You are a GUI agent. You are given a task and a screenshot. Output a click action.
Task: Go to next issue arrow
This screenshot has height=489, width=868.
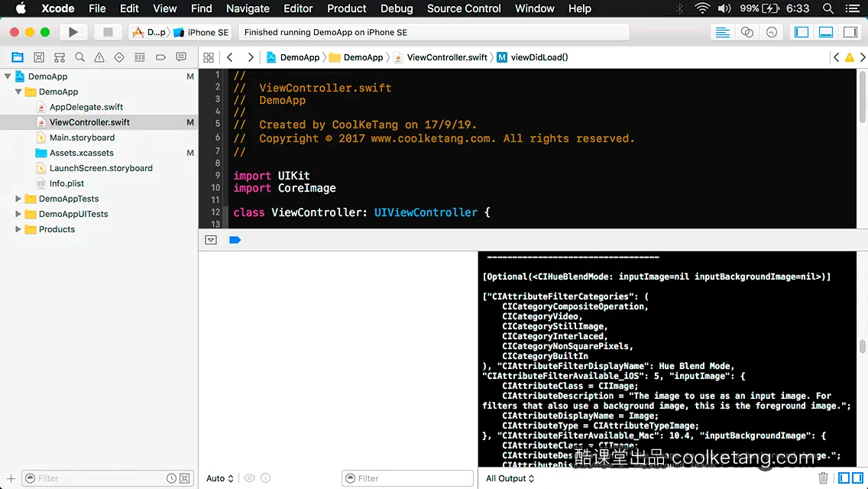pyautogui.click(x=863, y=57)
